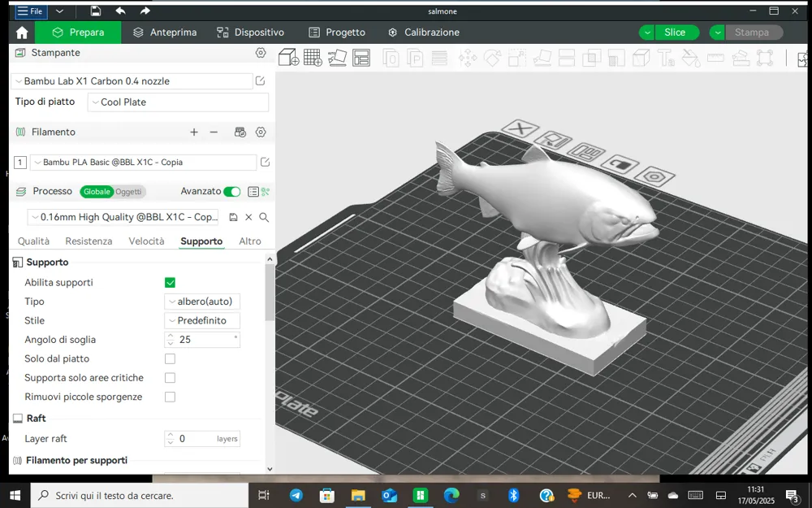Add a filament with plus icon

pyautogui.click(x=194, y=132)
